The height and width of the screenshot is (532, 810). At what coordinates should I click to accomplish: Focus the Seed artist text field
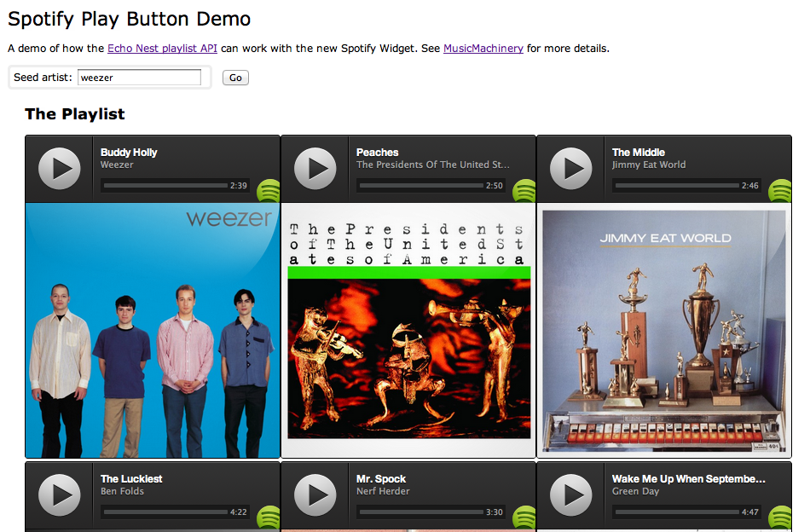139,78
